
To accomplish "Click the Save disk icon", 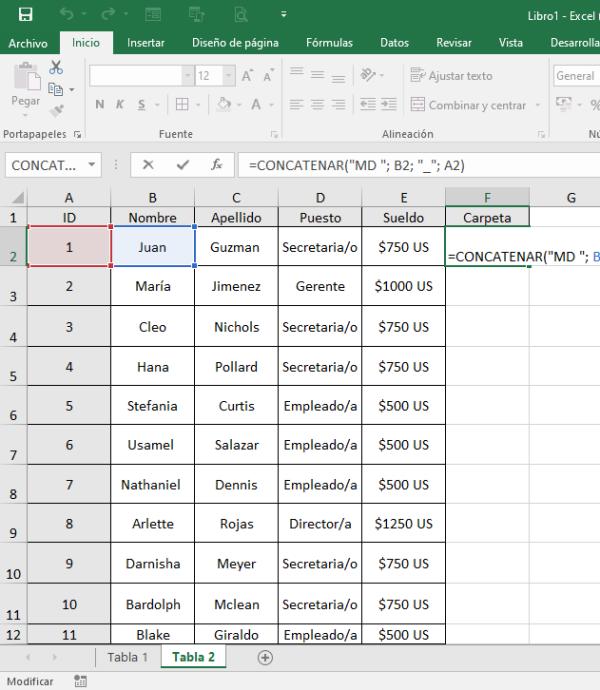I will click(26, 15).
